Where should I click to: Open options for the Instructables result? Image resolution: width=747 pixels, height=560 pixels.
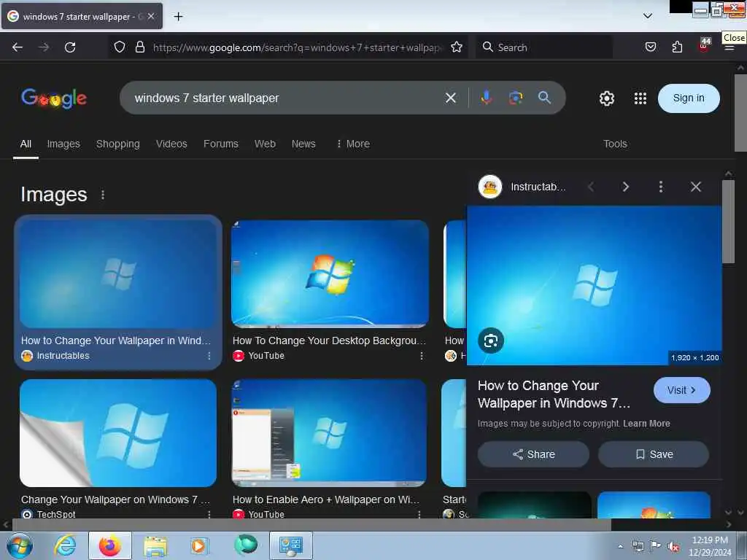pyautogui.click(x=209, y=356)
